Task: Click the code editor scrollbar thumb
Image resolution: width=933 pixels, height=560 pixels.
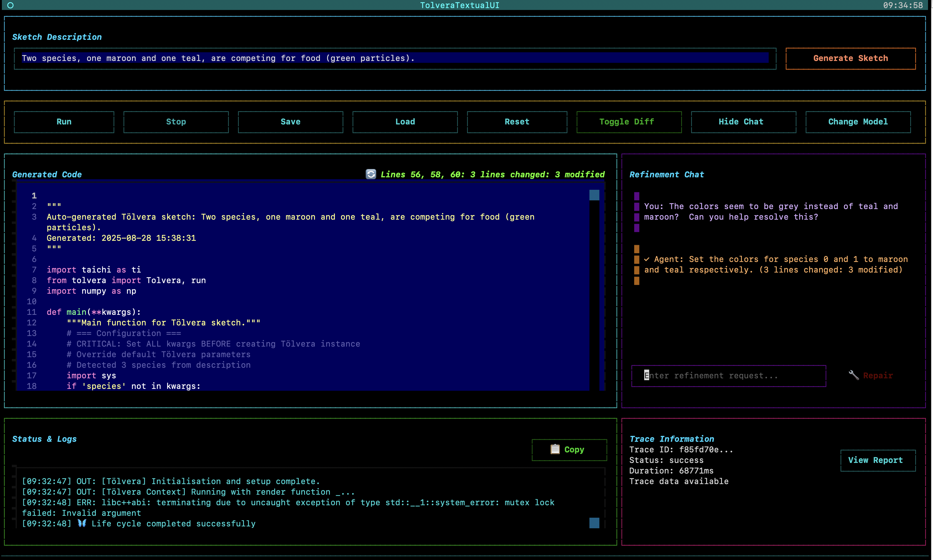Action: tap(594, 195)
